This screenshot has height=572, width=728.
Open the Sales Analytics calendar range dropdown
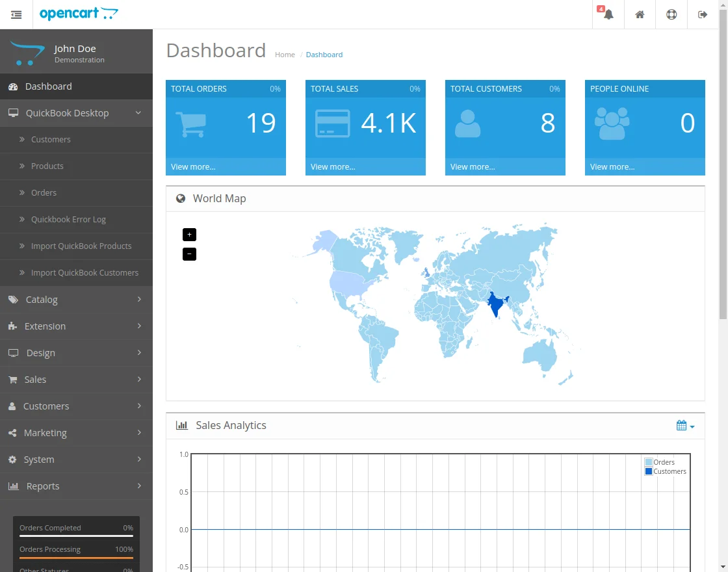coord(685,426)
